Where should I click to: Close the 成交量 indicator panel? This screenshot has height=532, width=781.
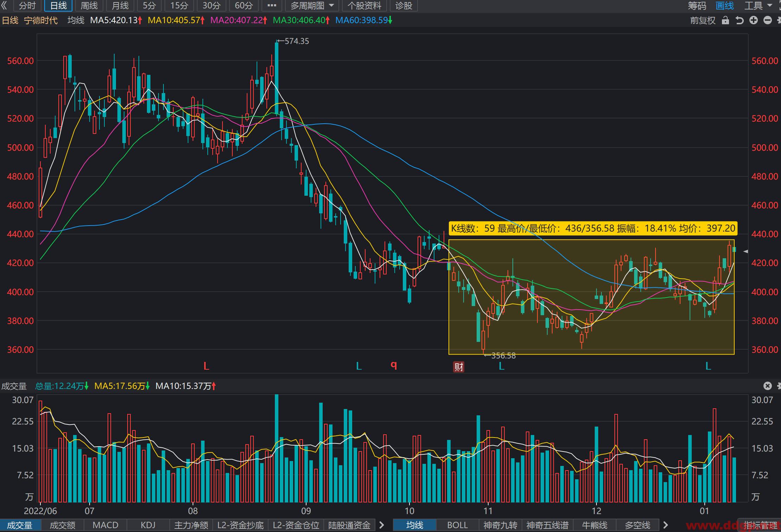click(768, 386)
